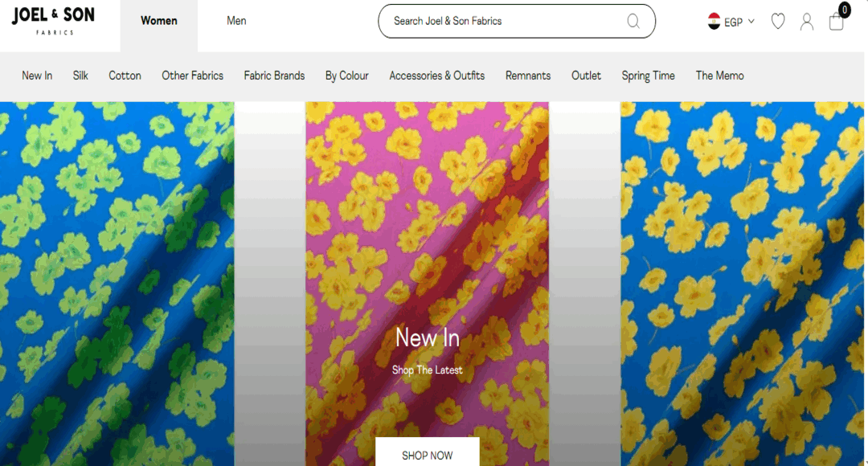The width and height of the screenshot is (868, 466).
Task: Switch to the Women tab
Action: tap(159, 21)
